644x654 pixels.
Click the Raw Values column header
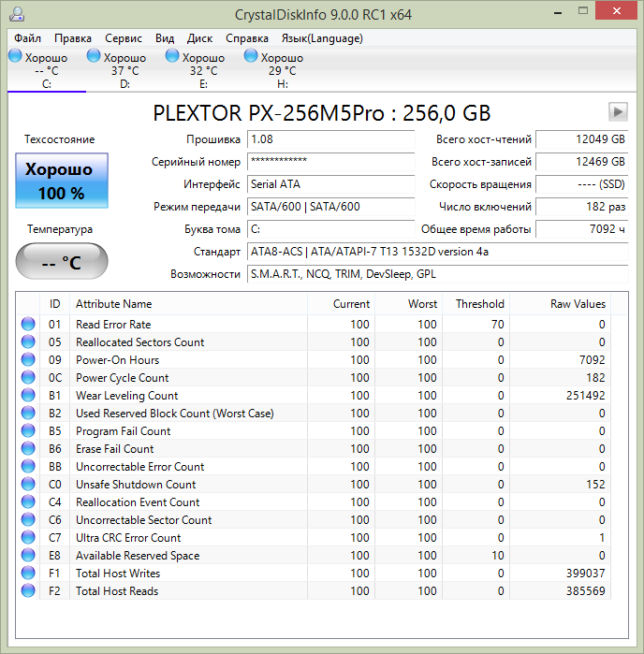pos(560,304)
